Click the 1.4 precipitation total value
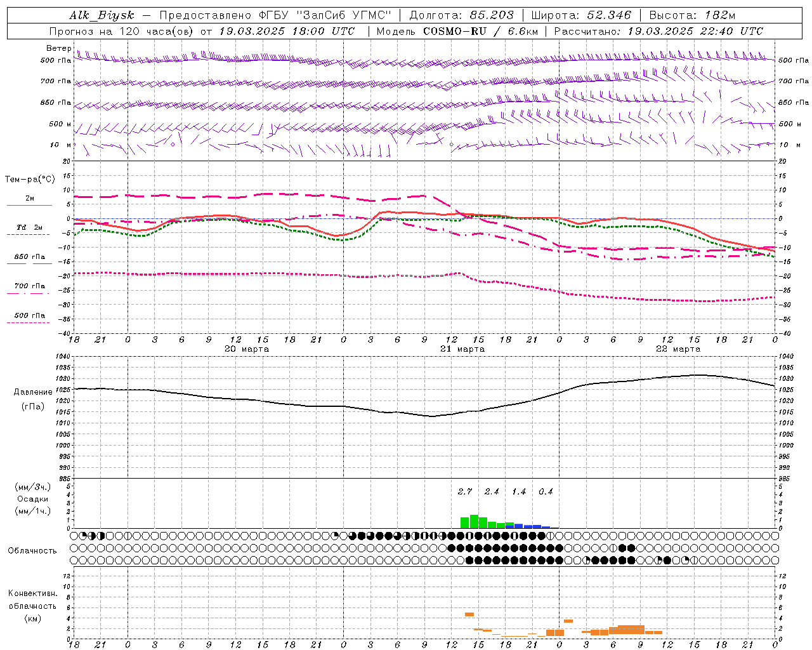Image resolution: width=812 pixels, height=650 pixels. click(x=519, y=491)
